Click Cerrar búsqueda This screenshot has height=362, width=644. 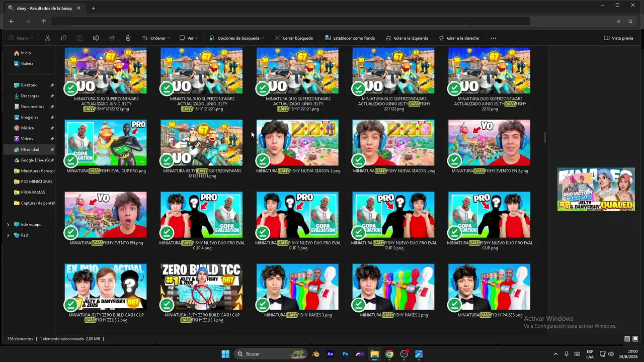click(x=294, y=38)
